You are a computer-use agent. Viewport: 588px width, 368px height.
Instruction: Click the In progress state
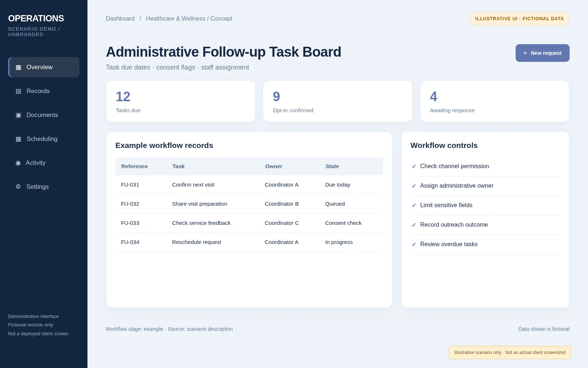[x=339, y=242]
